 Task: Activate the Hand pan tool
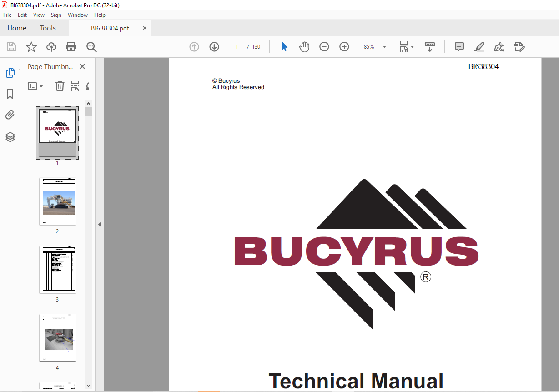[304, 47]
